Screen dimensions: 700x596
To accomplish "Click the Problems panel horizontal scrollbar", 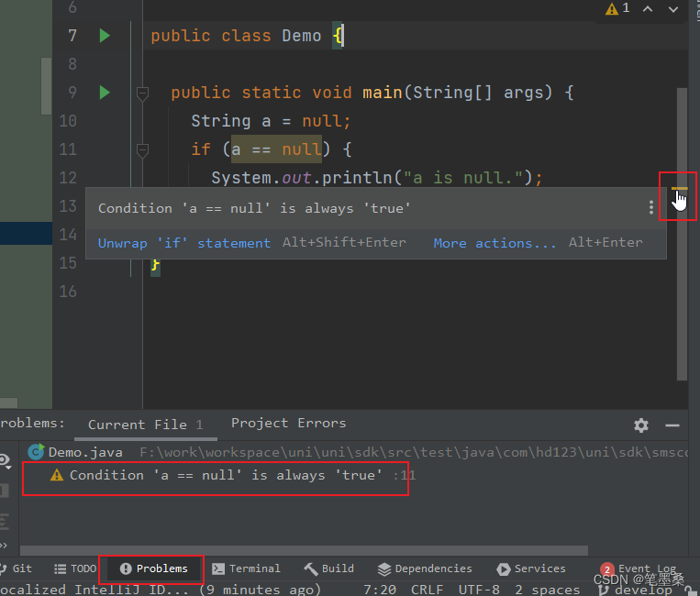I will (x=304, y=550).
